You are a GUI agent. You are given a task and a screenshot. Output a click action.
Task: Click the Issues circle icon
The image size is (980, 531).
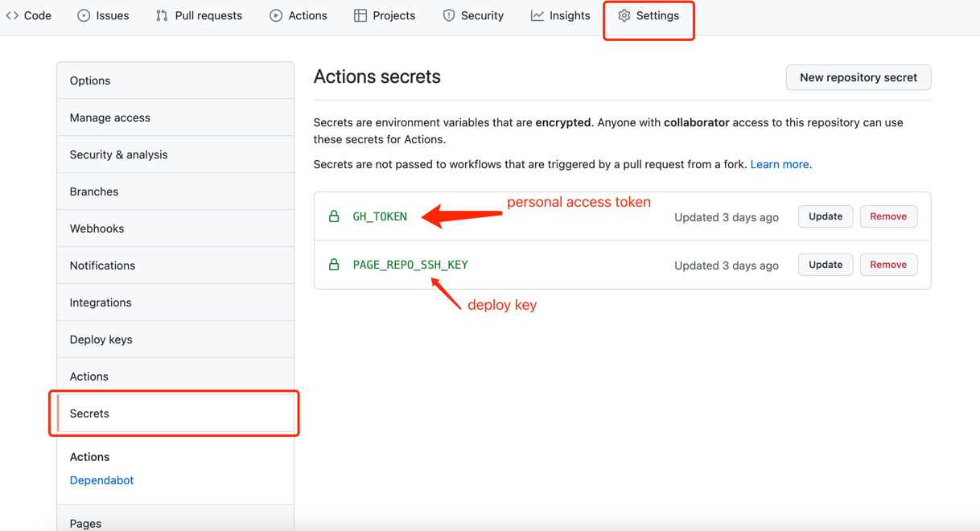84,16
